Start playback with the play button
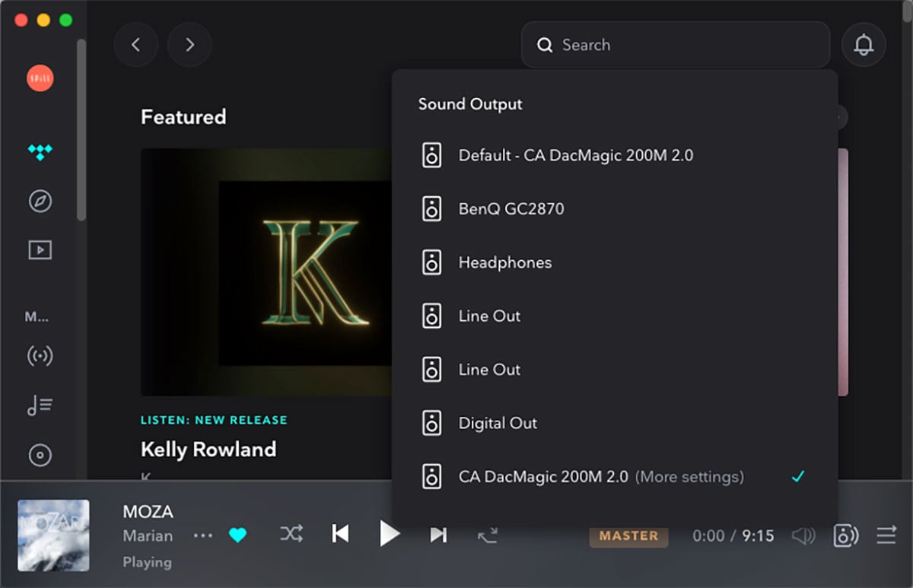Screen dimensions: 913x588 click(x=390, y=534)
